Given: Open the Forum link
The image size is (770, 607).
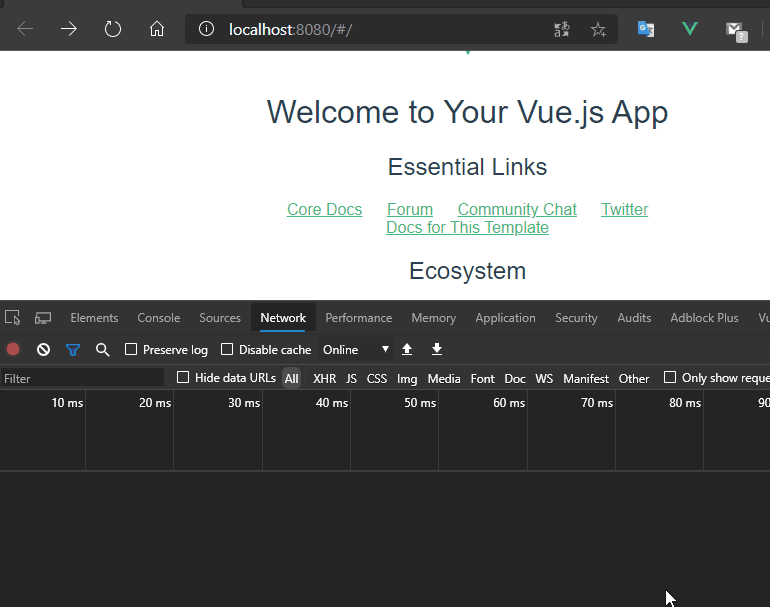Looking at the screenshot, I should (x=410, y=209).
